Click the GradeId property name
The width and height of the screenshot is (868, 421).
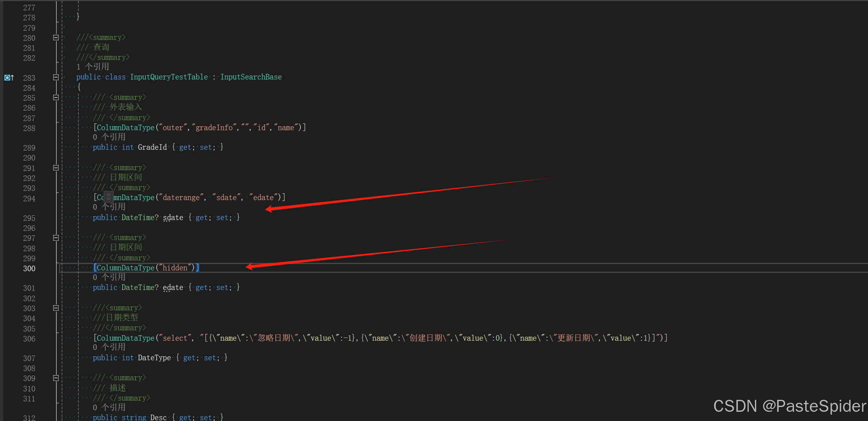coord(152,147)
